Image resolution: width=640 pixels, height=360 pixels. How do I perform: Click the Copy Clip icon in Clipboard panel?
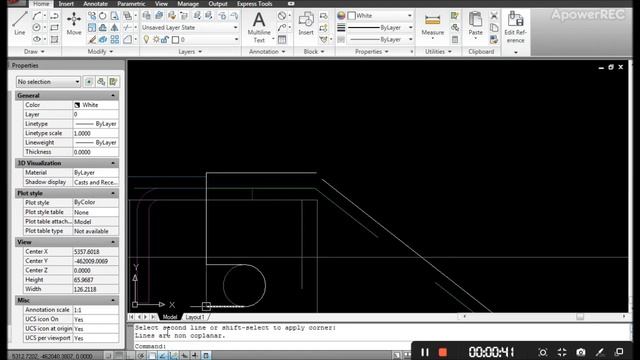coord(494,27)
